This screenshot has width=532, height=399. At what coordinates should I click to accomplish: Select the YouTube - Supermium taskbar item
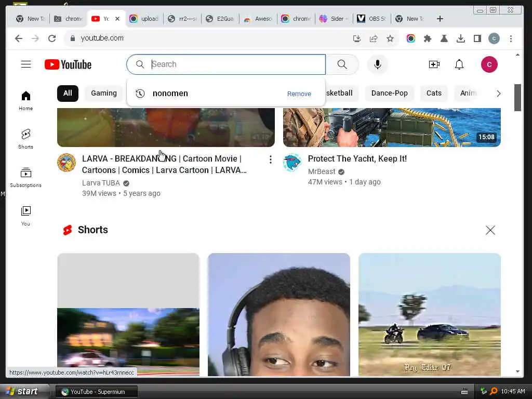(x=96, y=392)
